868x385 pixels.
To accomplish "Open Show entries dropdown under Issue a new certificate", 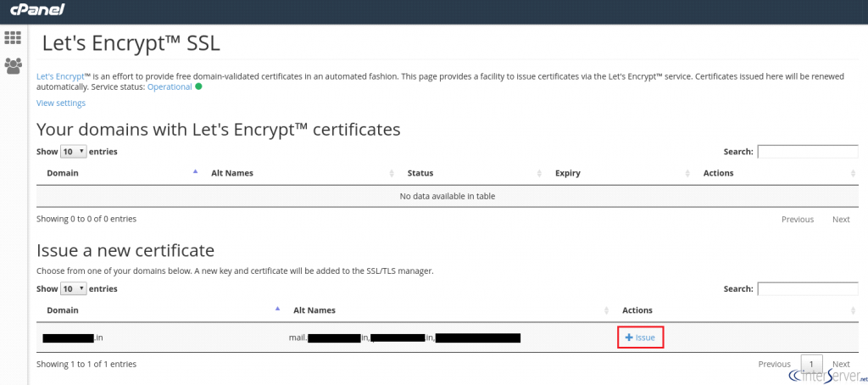I will click(73, 288).
